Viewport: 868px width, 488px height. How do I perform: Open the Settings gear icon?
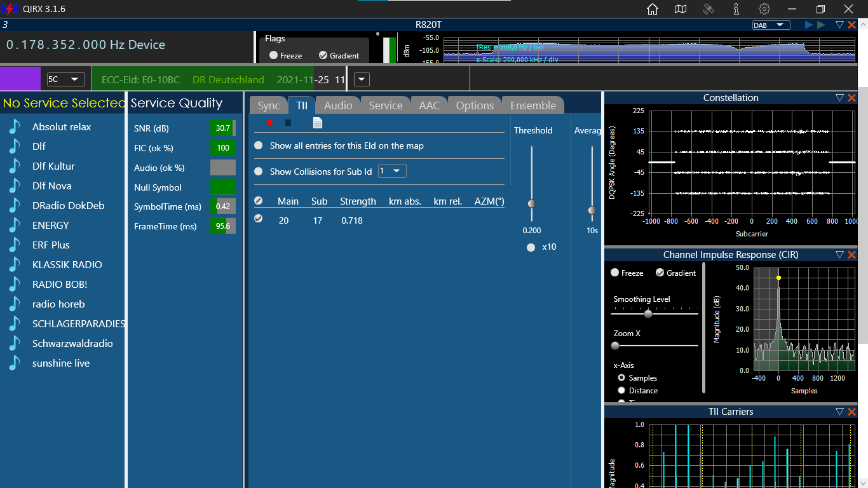point(764,9)
